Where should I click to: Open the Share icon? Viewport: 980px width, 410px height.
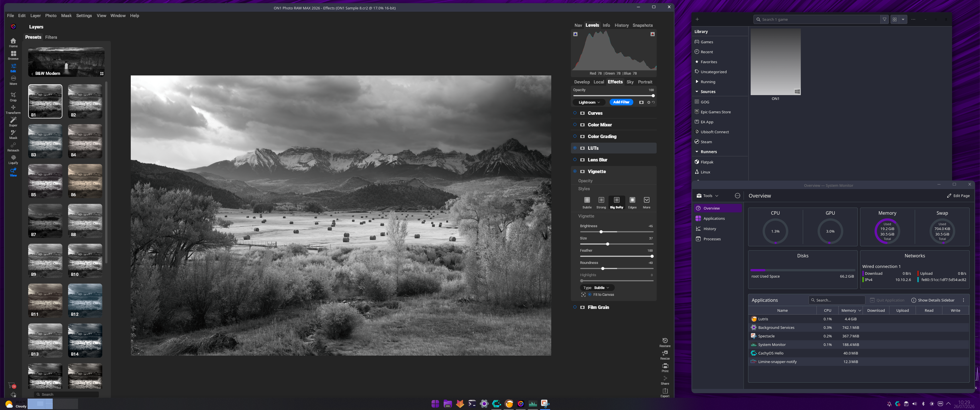pos(665,380)
